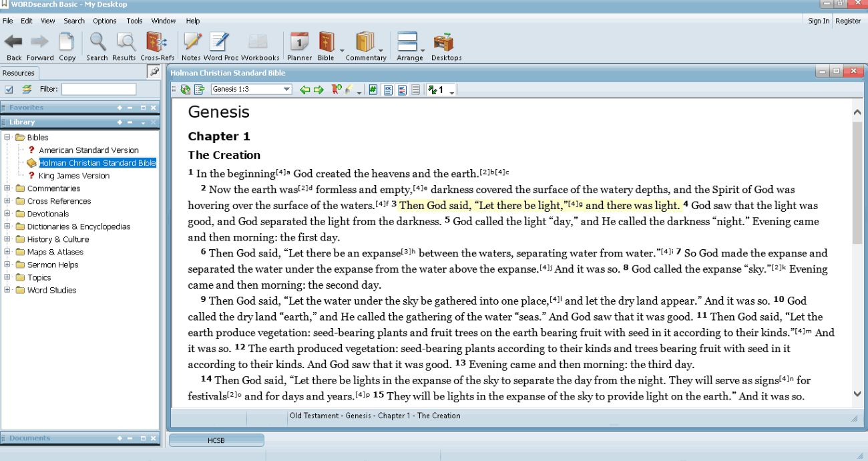Click the Bible book icon
The image size is (868, 461).
coord(327,42)
